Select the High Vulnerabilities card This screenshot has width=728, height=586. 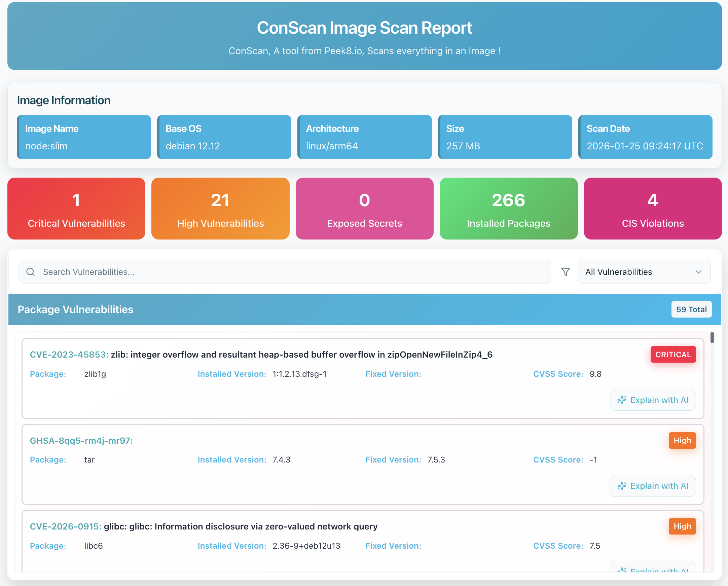click(x=220, y=209)
